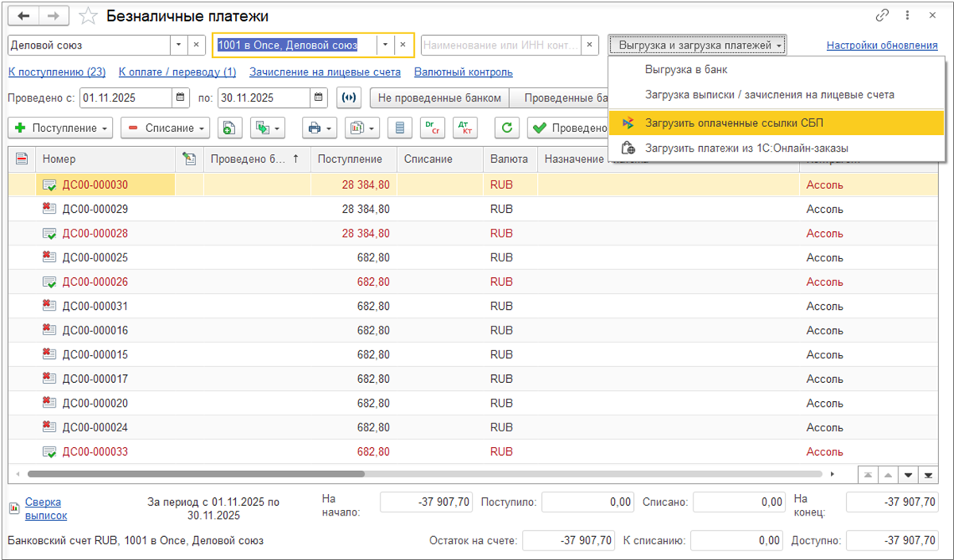Open the 'Настройки обновления' link
The image size is (954, 560).
882,45
